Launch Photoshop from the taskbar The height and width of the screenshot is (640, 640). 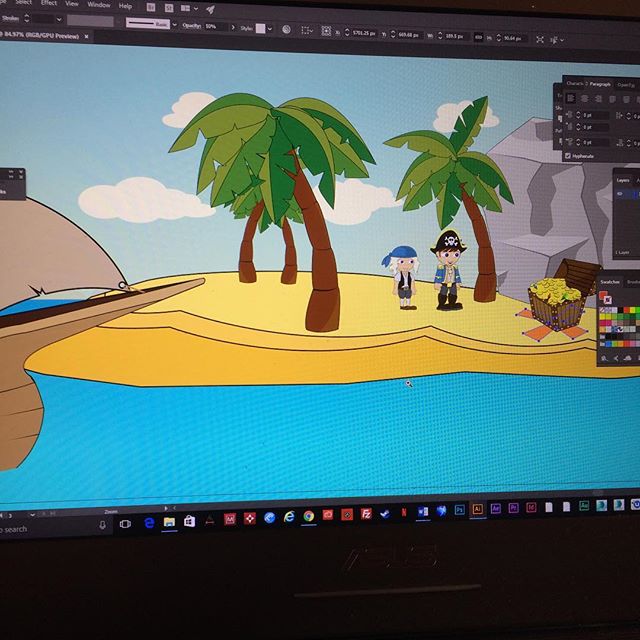[x=459, y=510]
